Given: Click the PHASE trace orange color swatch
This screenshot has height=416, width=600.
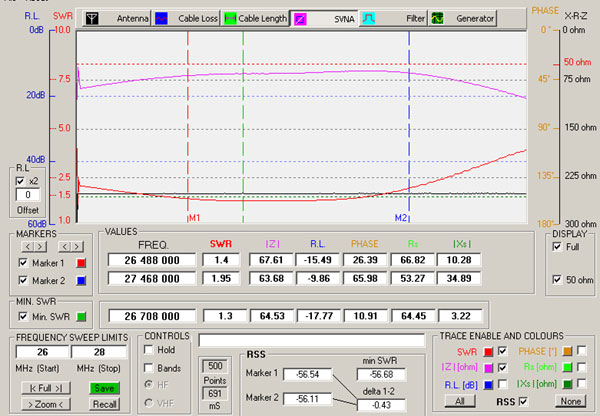Looking at the screenshot, I should tap(567, 351).
